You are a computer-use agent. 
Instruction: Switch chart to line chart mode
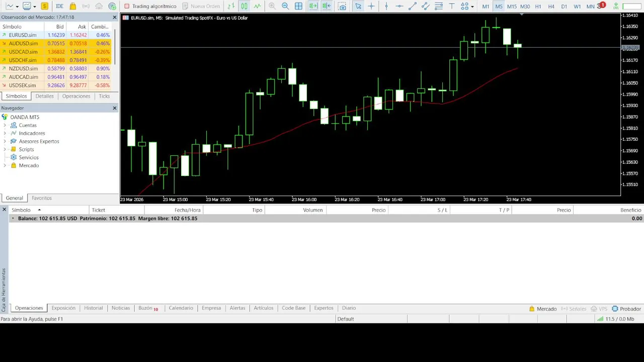[257, 6]
